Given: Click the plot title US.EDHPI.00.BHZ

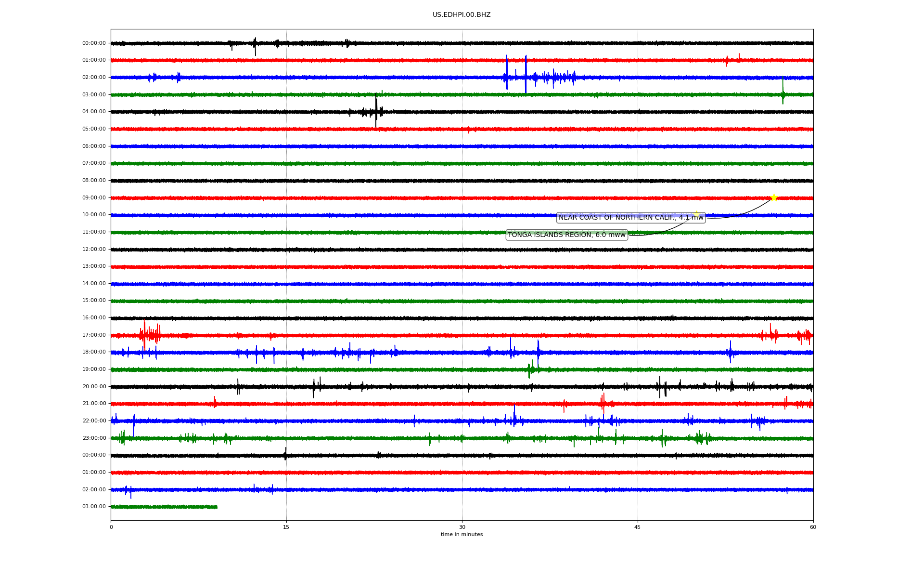Looking at the screenshot, I should click(462, 15).
